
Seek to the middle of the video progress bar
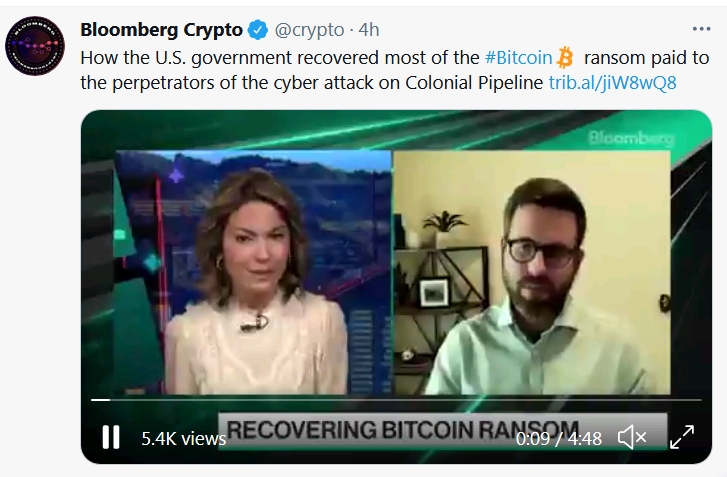[396, 399]
